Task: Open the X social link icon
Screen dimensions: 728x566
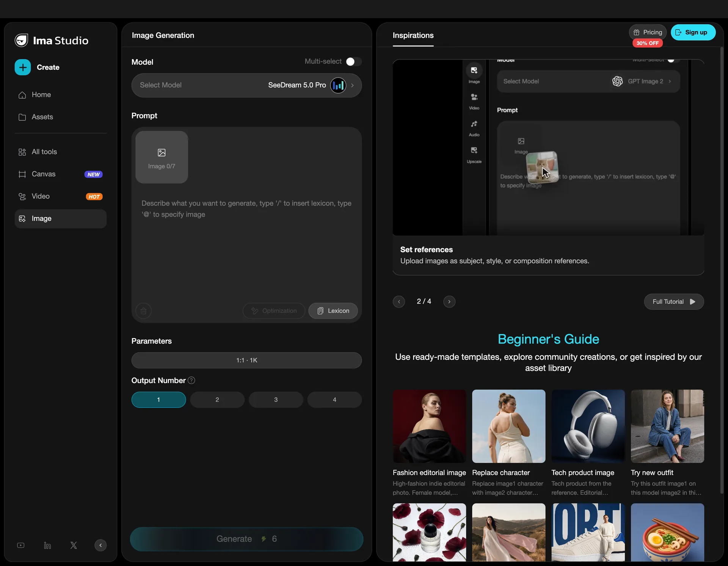Action: pos(74,545)
